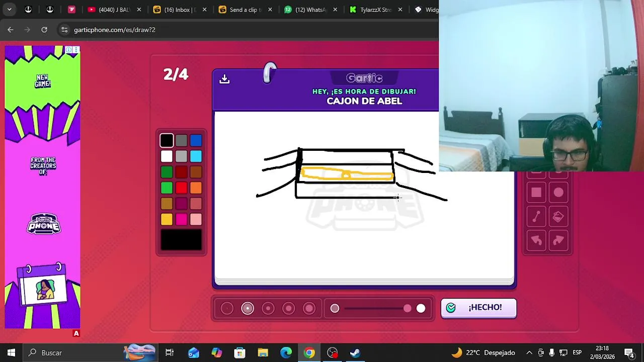The image size is (644, 362).
Task: Click the Buscar taskbar search box
Action: pyautogui.click(x=91, y=353)
